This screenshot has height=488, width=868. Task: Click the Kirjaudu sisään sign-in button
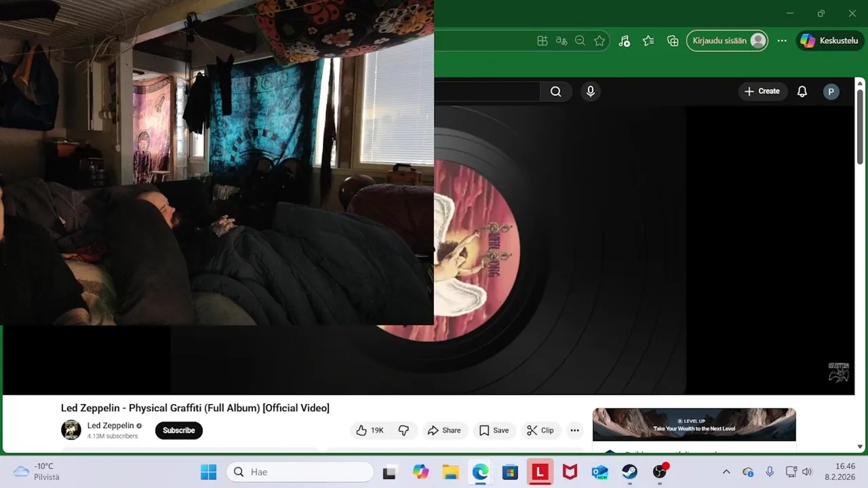(728, 41)
